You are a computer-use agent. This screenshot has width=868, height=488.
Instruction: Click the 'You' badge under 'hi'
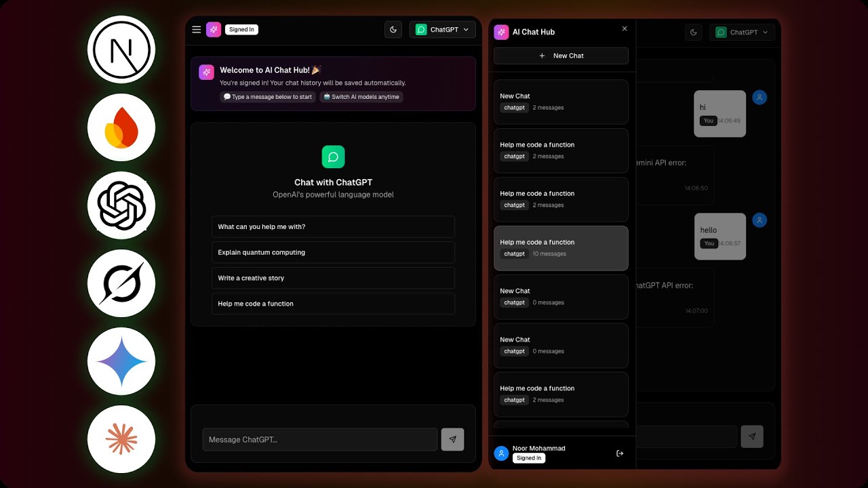click(709, 121)
